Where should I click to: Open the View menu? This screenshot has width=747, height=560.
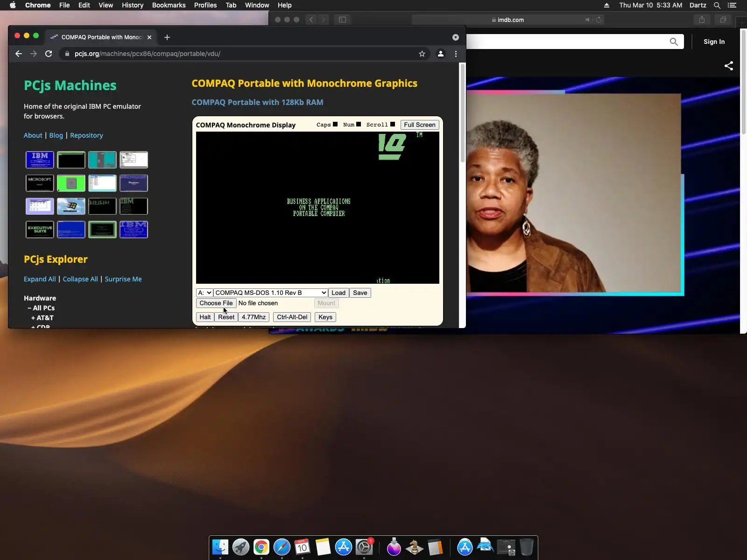106,5
